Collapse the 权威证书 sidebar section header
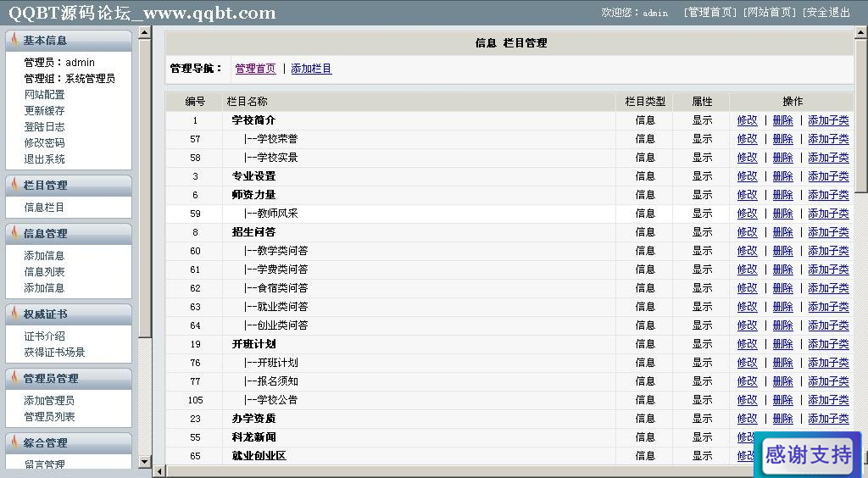868x478 pixels. click(69, 314)
